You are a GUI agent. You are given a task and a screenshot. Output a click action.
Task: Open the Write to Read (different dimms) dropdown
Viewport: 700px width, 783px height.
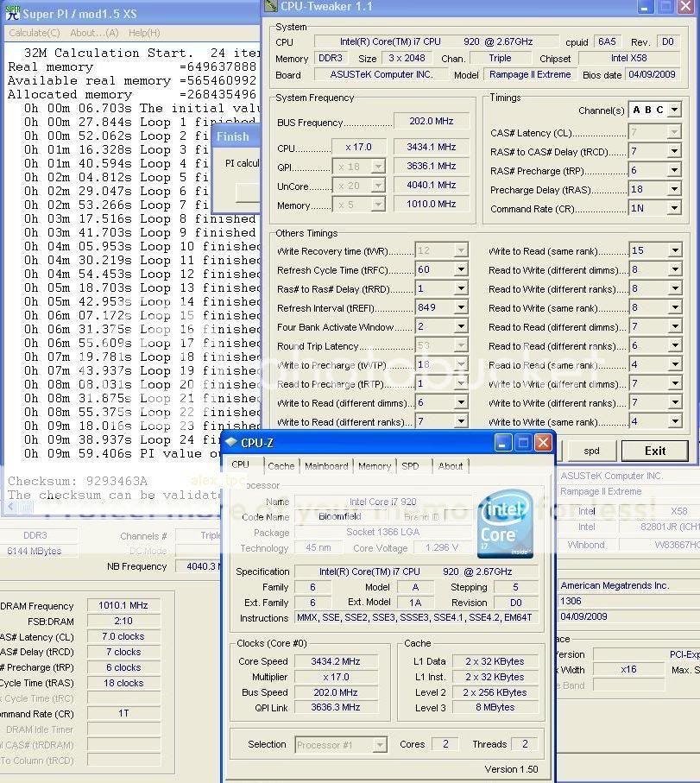point(461,402)
